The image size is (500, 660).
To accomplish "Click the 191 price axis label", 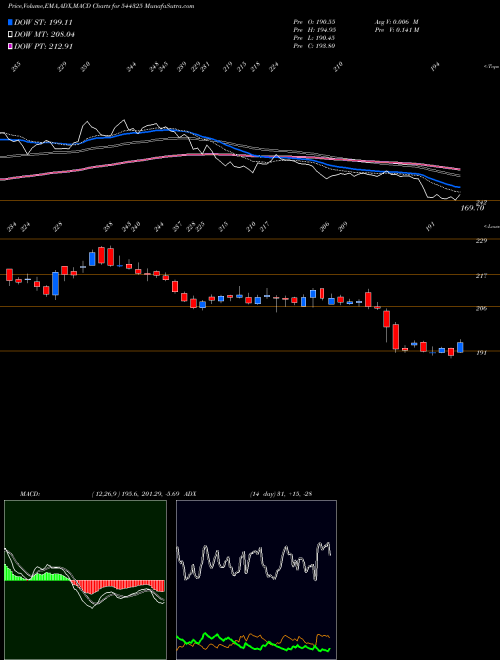I will tap(481, 353).
